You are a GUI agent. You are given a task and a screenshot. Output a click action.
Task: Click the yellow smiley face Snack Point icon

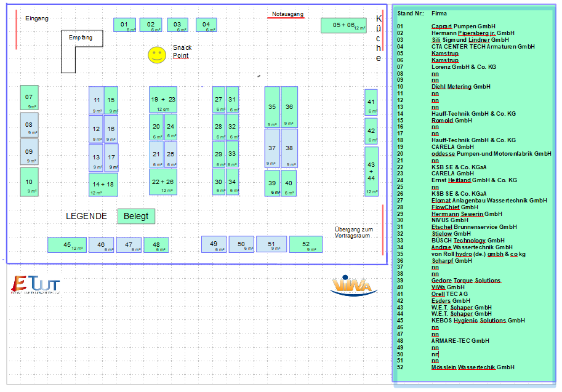pos(157,55)
